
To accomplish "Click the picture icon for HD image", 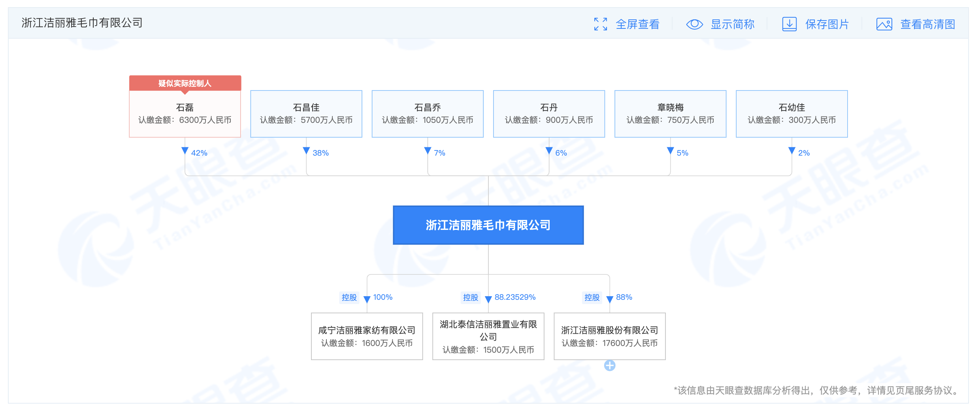I will point(884,24).
